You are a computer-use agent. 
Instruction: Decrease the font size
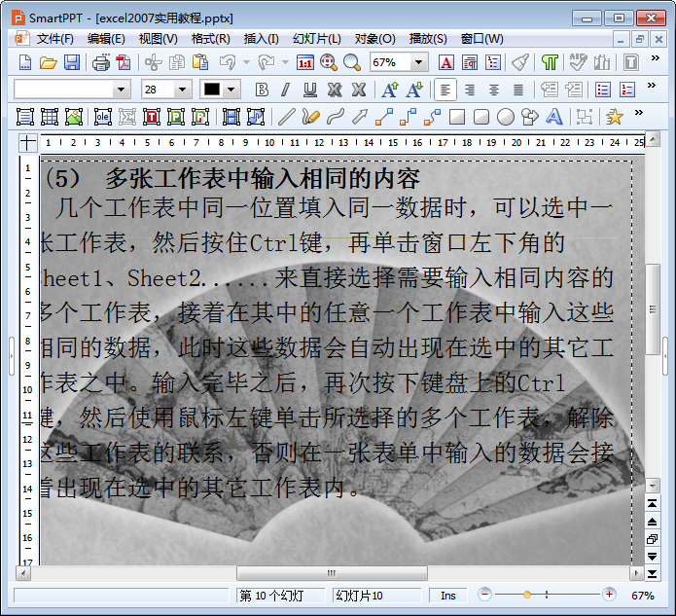414,90
